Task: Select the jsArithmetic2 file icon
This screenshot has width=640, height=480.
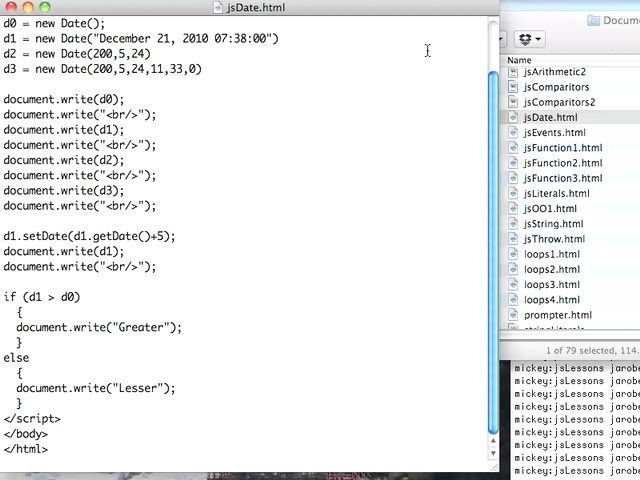Action: [x=513, y=72]
